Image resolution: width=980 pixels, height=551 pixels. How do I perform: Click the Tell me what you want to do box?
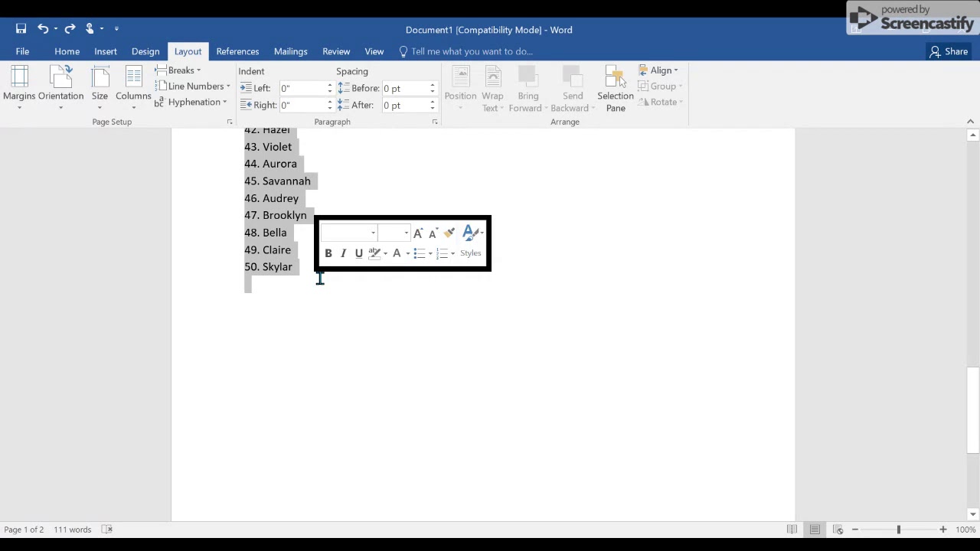465,51
